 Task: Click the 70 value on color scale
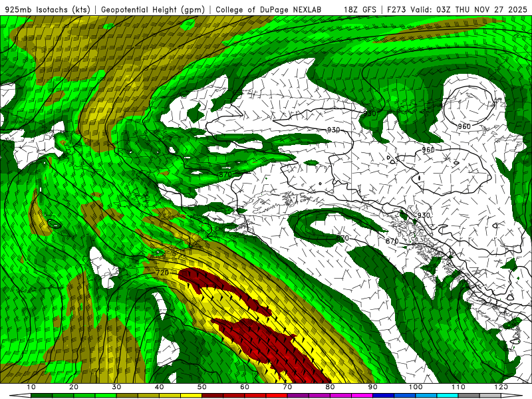[x=287, y=387]
